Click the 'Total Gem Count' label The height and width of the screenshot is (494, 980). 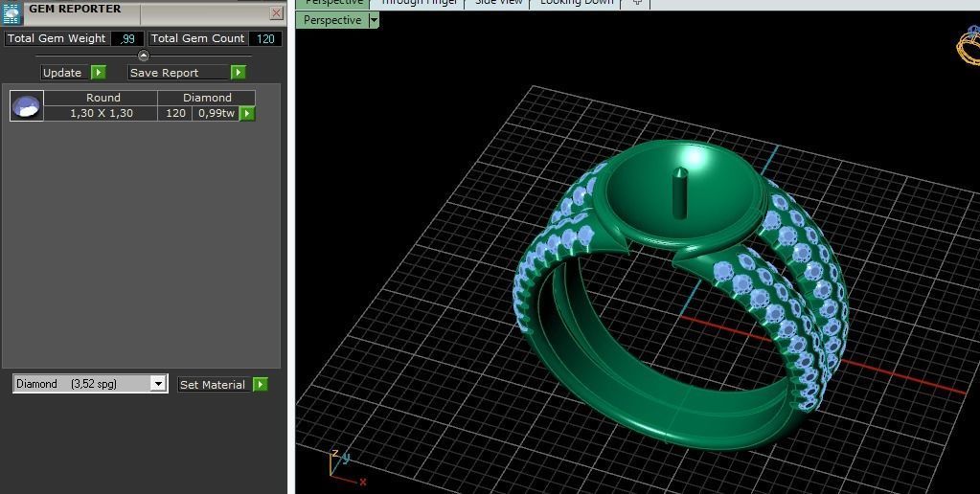(x=197, y=38)
